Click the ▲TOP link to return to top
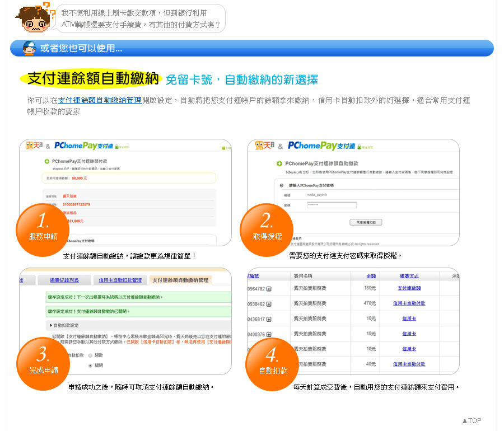The width and height of the screenshot is (504, 431). (x=472, y=421)
